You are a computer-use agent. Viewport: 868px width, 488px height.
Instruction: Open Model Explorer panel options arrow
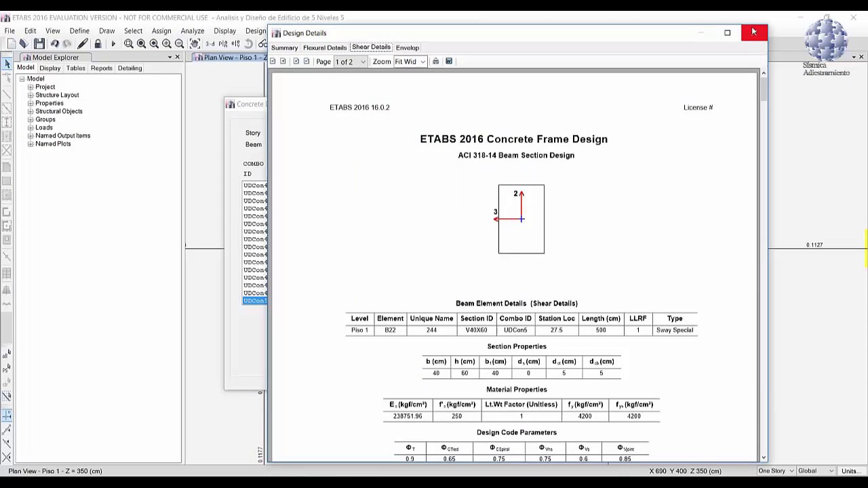pyautogui.click(x=170, y=57)
